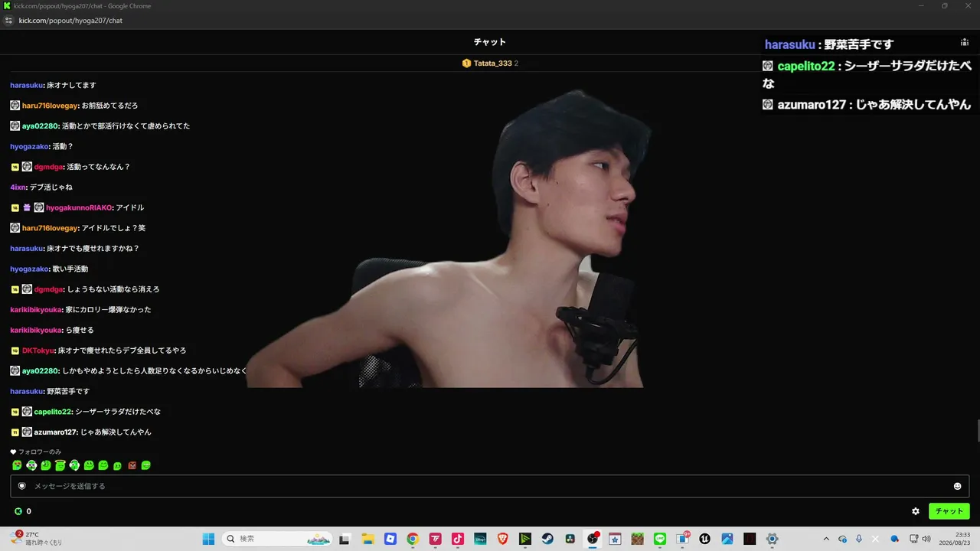Click haru716lovegay on お前舐めてるだろ message
The height and width of the screenshot is (551, 980).
pyautogui.click(x=50, y=106)
